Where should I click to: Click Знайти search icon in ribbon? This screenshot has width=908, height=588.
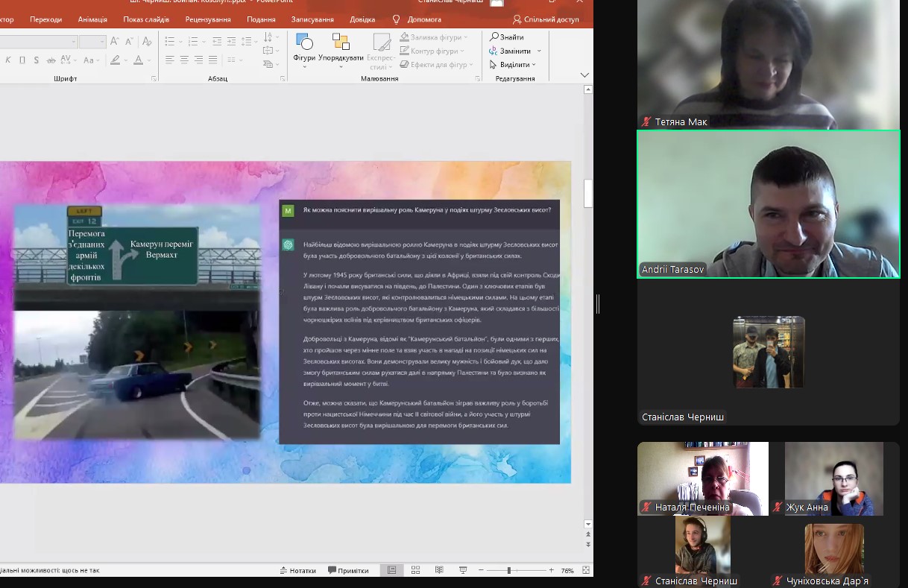pyautogui.click(x=507, y=37)
